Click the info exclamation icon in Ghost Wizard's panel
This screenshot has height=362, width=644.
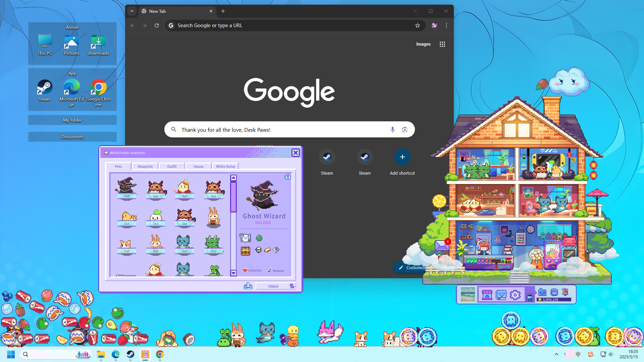[288, 177]
